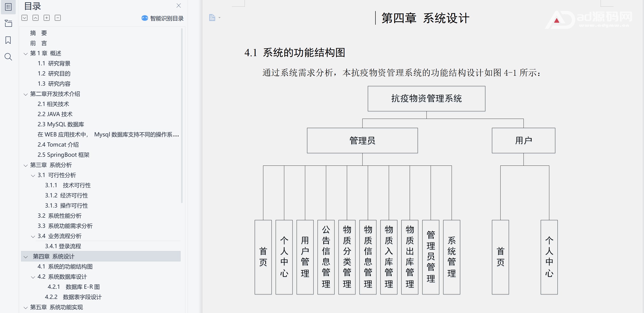Click the document paste-options icon dropdown
The height and width of the screenshot is (313, 644).
tap(215, 18)
